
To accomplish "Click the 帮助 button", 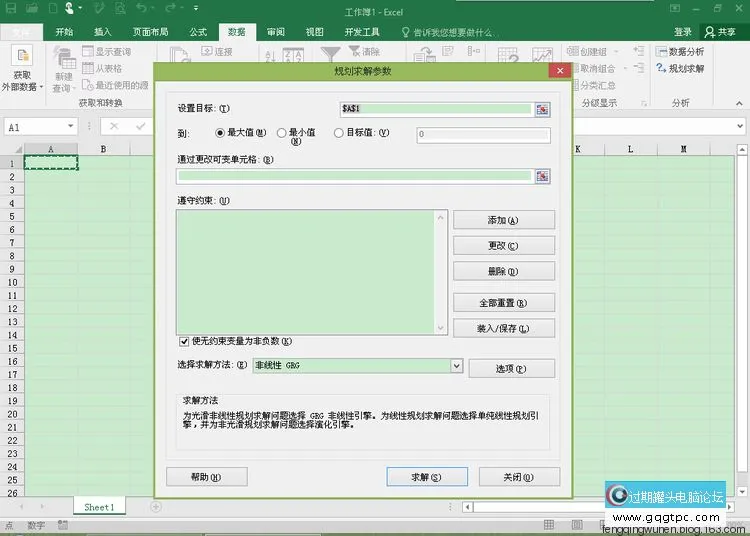I will pos(207,477).
